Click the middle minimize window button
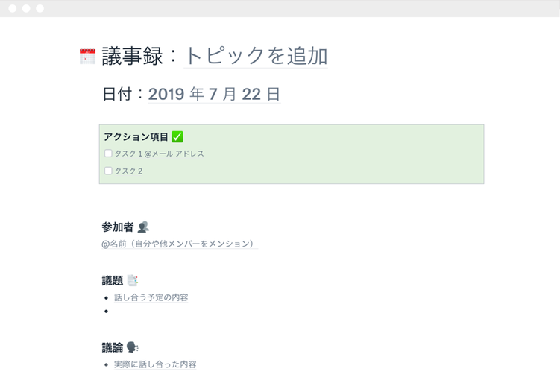Viewport: 560px width, 392px height. click(26, 8)
